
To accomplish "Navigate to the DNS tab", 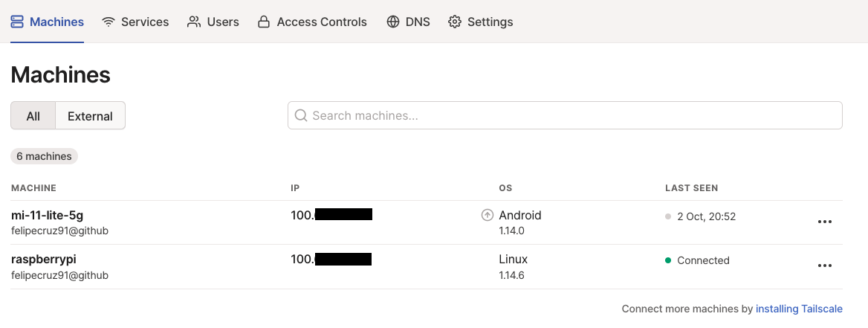I will pos(408,22).
